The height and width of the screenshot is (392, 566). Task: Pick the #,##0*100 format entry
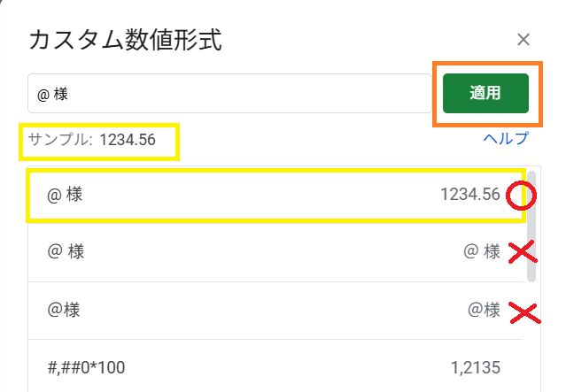point(86,367)
